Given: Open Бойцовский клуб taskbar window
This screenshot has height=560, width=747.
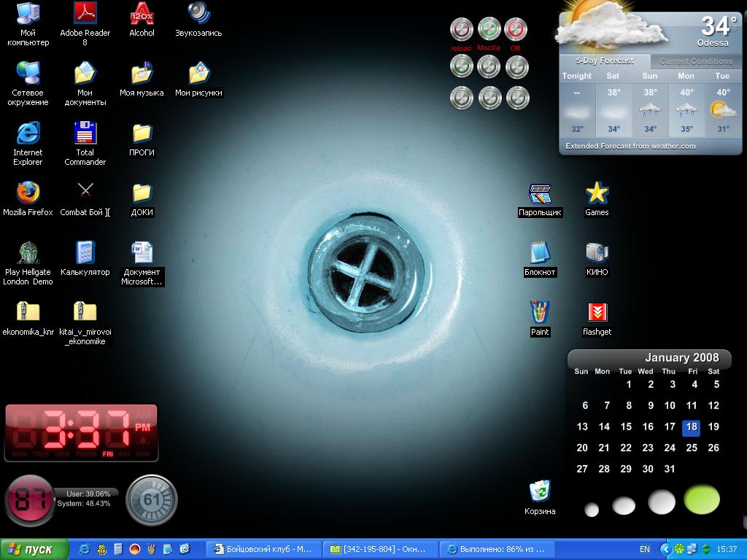Looking at the screenshot, I should click(263, 550).
